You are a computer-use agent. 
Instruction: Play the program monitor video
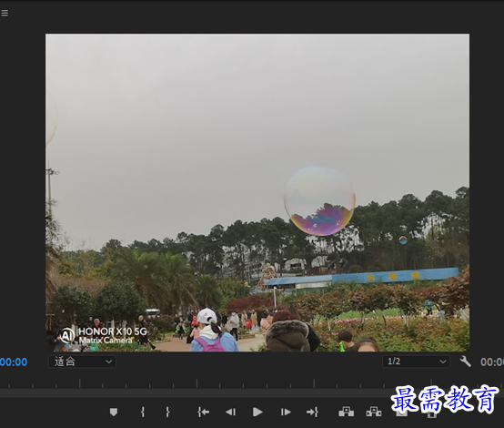257,412
